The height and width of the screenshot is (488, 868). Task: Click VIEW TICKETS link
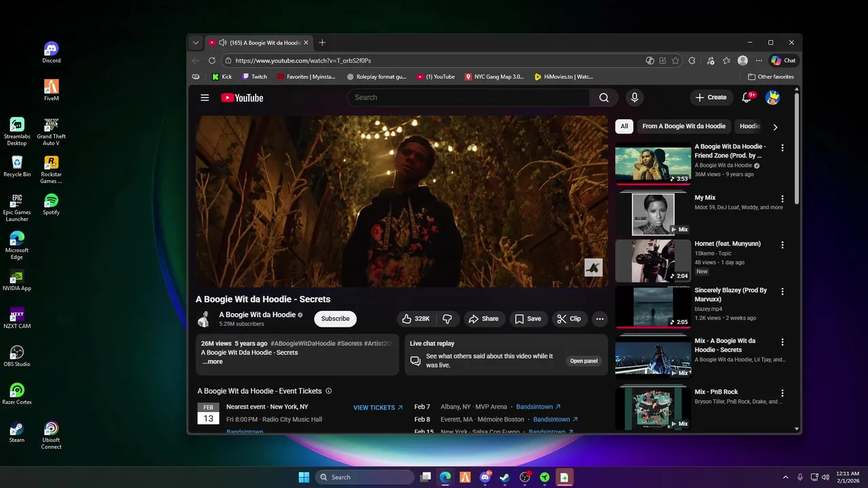(x=378, y=407)
